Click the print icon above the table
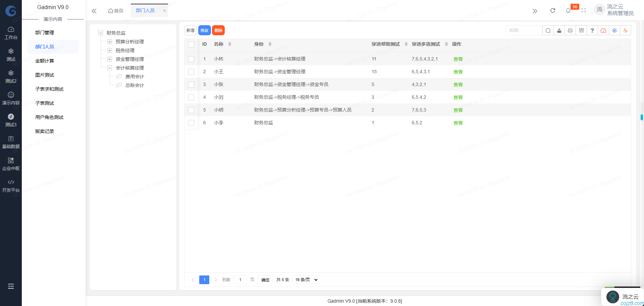Image resolution: width=644 pixels, height=306 pixels. click(x=570, y=30)
